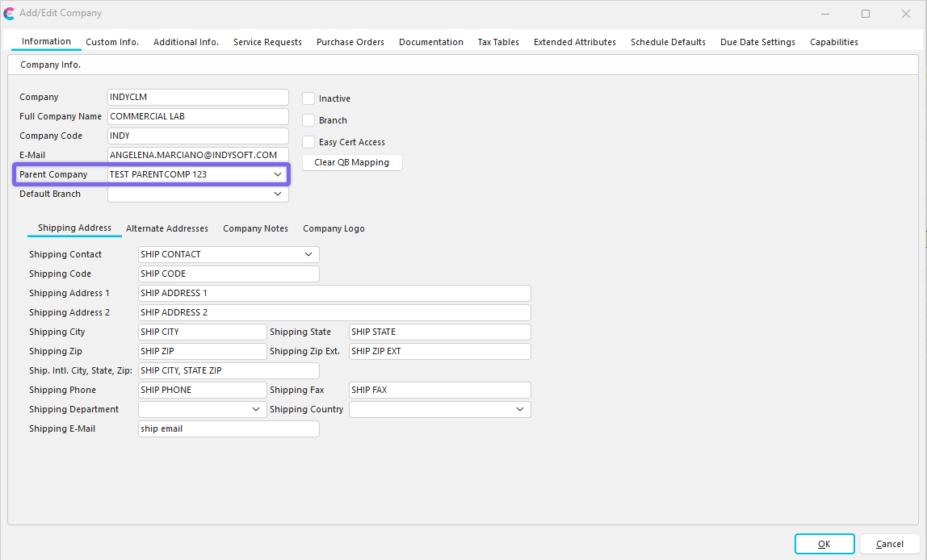Enable the Inactive checkbox
The width and height of the screenshot is (927, 560).
point(308,98)
